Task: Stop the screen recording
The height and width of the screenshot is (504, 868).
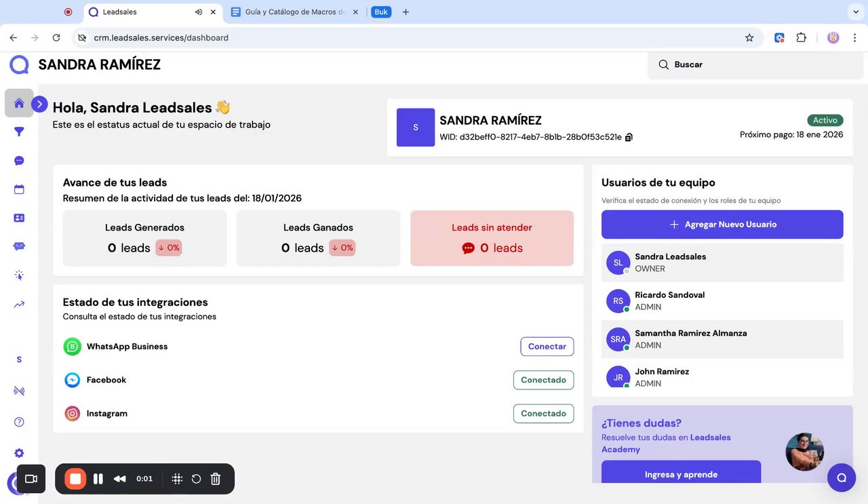Action: [x=75, y=479]
